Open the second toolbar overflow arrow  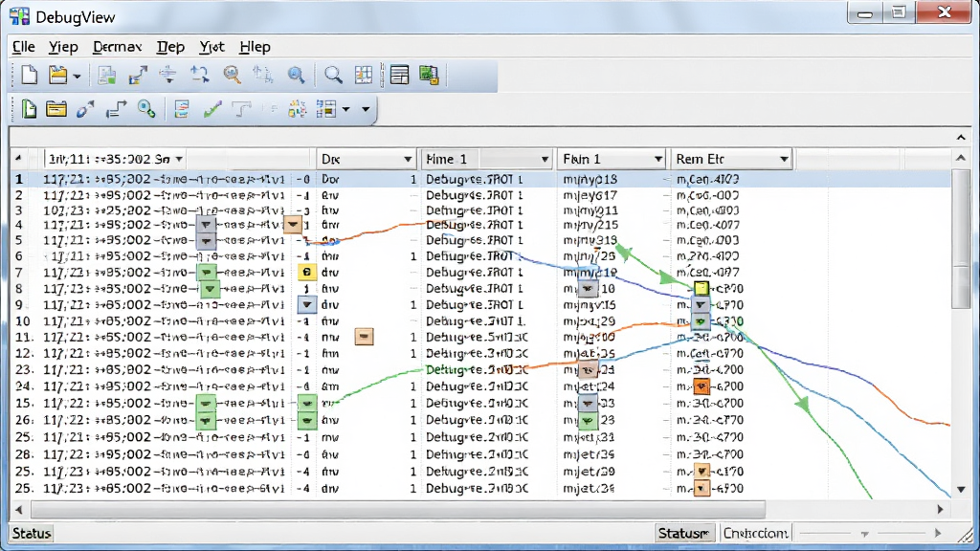(x=366, y=110)
